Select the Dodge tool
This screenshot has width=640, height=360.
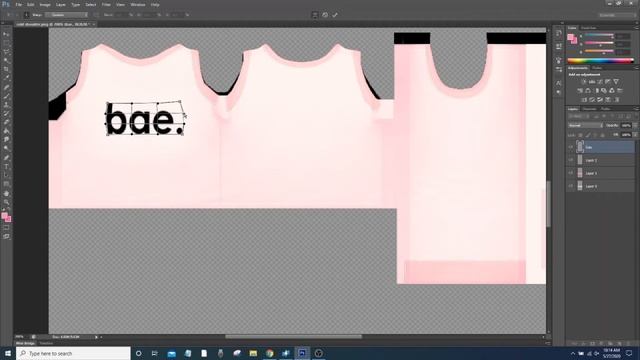[x=6, y=149]
